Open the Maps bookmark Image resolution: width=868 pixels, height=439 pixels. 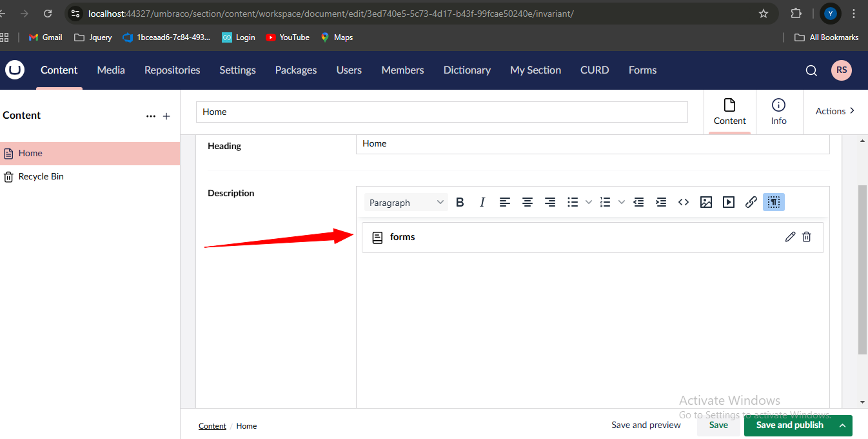[337, 37]
